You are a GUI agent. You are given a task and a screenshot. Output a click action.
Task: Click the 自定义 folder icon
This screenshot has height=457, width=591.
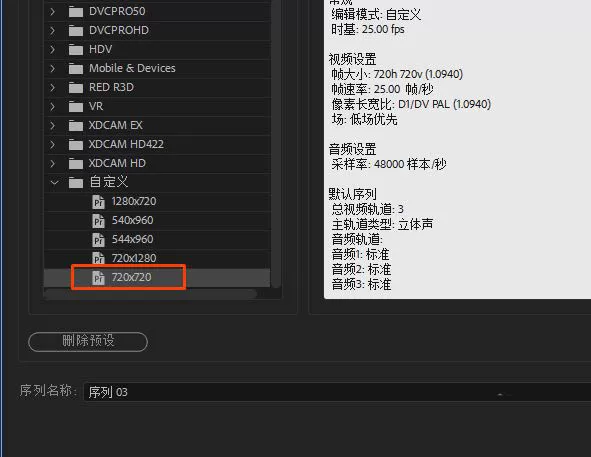(76, 183)
